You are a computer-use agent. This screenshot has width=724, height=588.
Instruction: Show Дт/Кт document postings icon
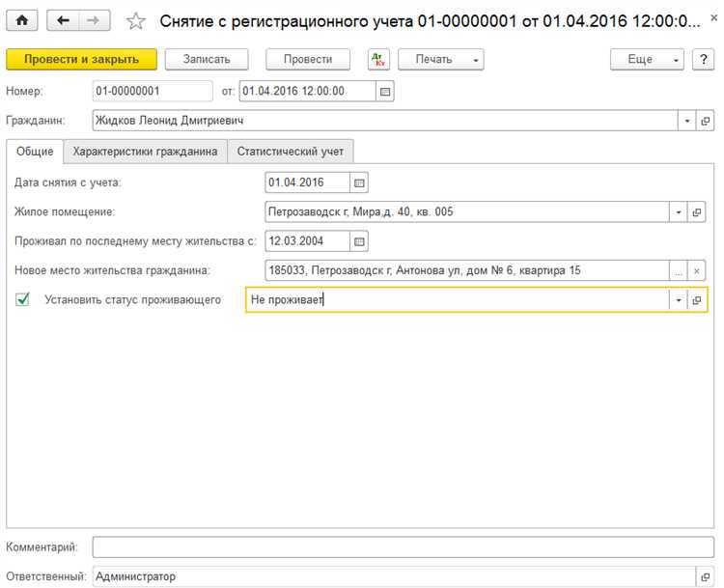coord(378,60)
